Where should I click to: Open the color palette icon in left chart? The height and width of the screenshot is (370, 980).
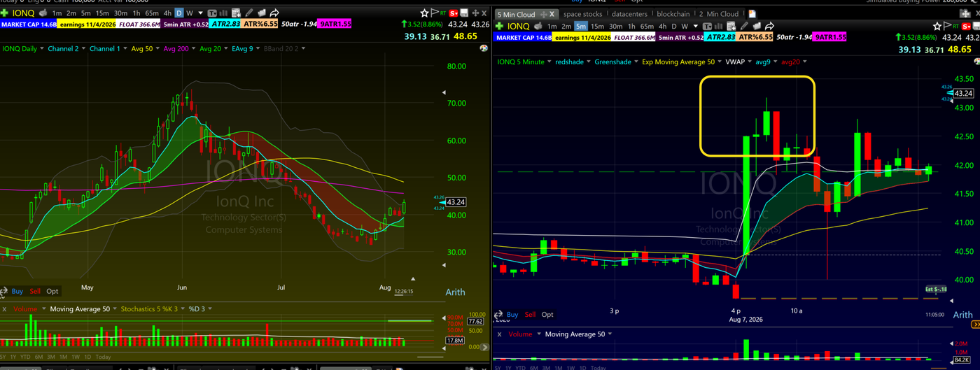tap(484, 48)
